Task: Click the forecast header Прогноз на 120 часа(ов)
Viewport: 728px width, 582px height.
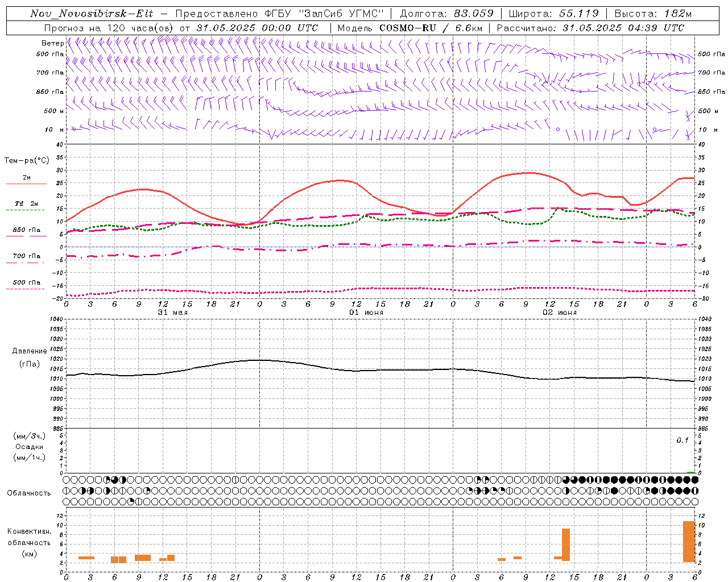Action: point(109,28)
